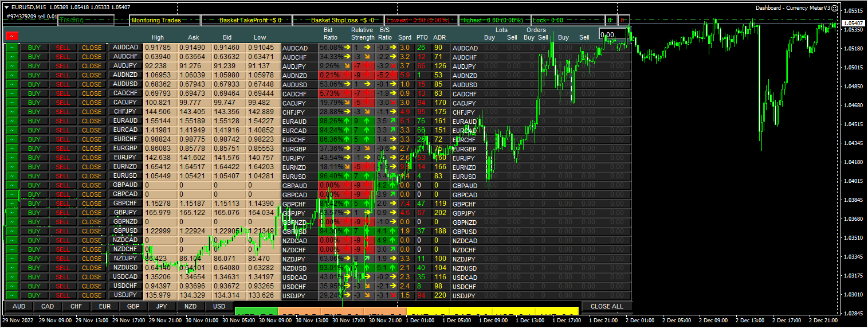The height and width of the screenshot is (328, 868).
Task: Click the green tilde icon for CADJPY row
Action: (x=11, y=103)
